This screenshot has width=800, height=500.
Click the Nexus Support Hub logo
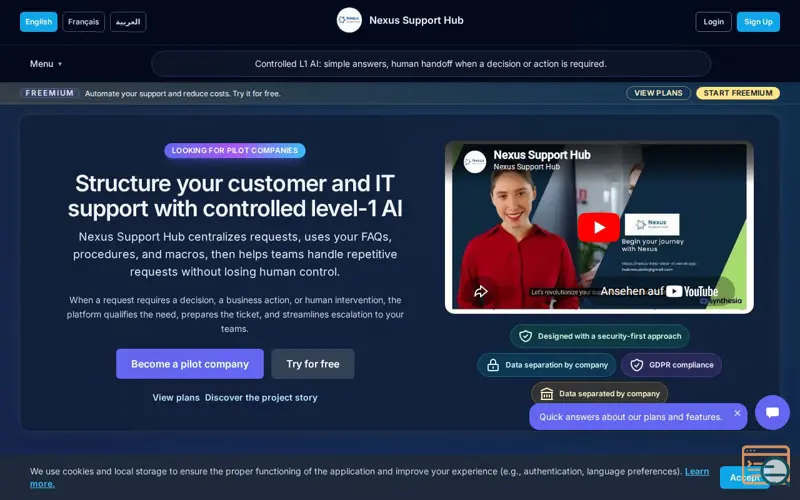349,20
